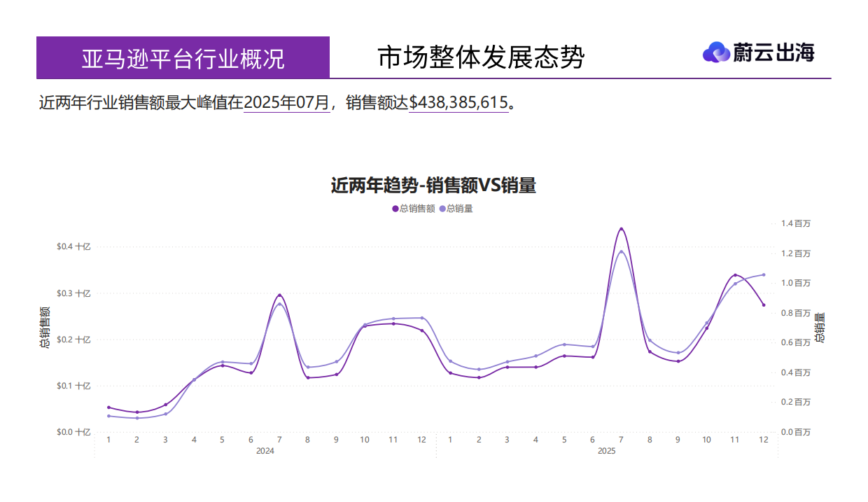This screenshot has height=502, width=868.
Task: Click the July 2024 peak on the chart
Action: point(279,294)
